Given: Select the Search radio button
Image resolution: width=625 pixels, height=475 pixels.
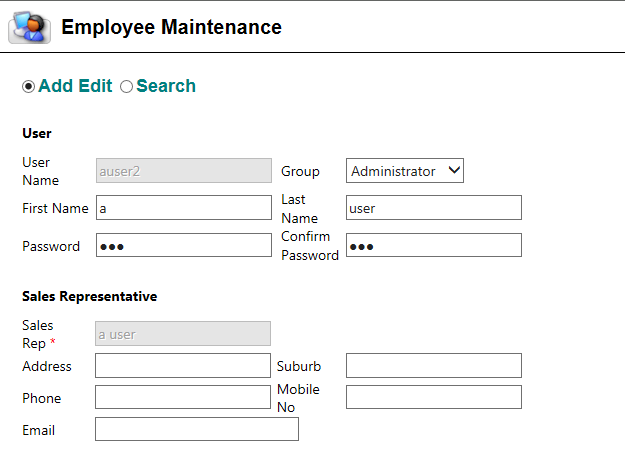Looking at the screenshot, I should tap(126, 86).
